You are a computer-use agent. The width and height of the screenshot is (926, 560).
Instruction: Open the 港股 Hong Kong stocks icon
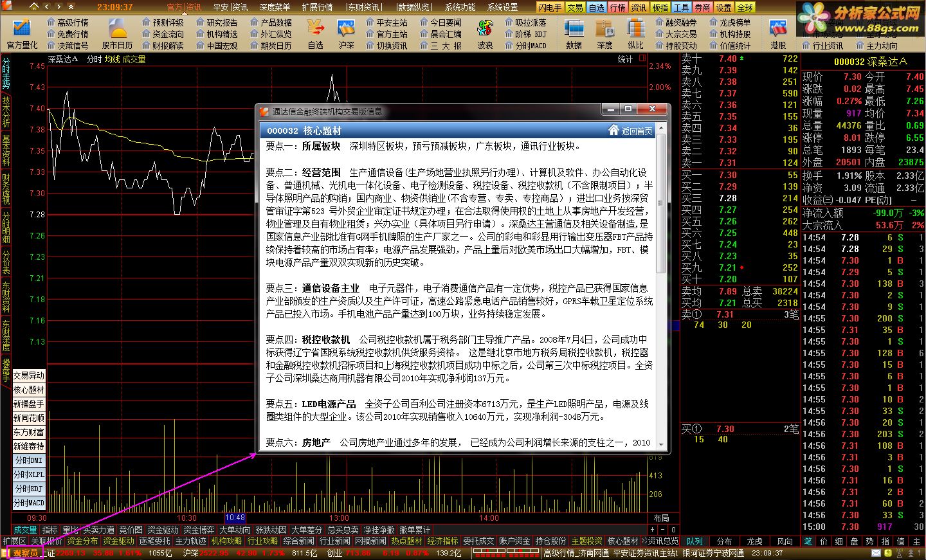point(778,33)
